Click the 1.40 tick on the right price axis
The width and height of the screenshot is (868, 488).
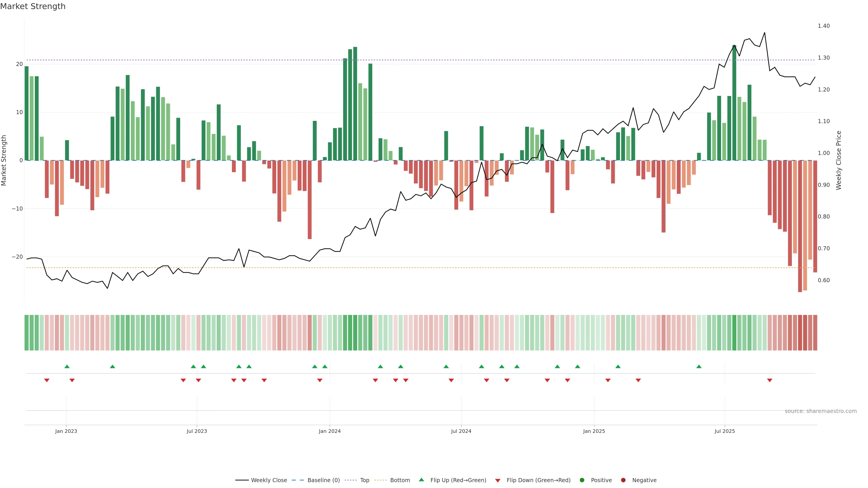click(x=823, y=26)
